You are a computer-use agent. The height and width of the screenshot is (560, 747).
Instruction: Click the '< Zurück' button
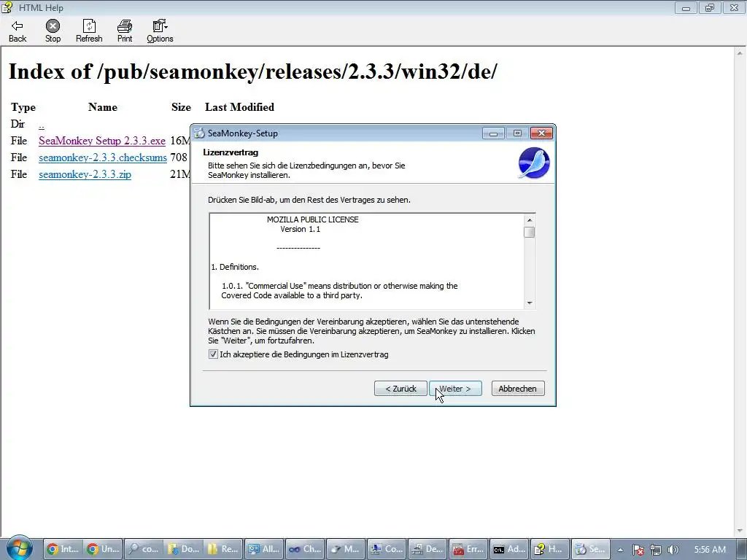click(x=400, y=389)
